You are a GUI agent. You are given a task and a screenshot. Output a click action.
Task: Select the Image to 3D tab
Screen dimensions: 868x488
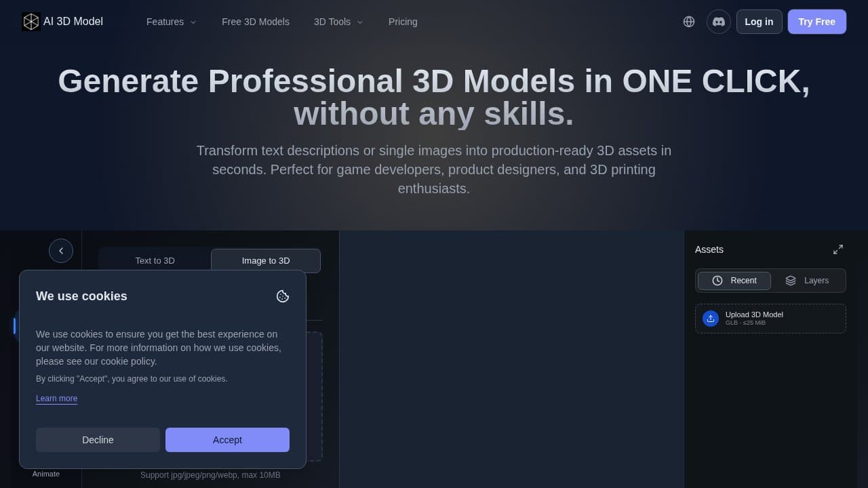pos(266,261)
